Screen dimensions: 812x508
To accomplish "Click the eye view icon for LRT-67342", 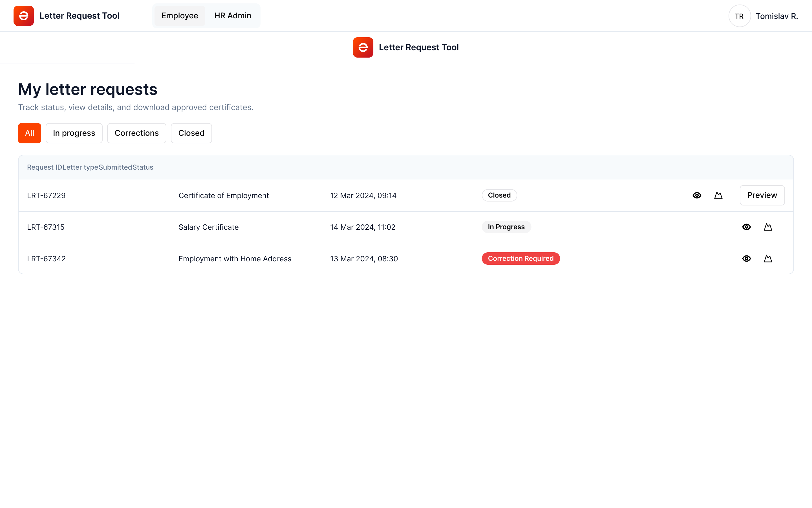I will [x=747, y=258].
